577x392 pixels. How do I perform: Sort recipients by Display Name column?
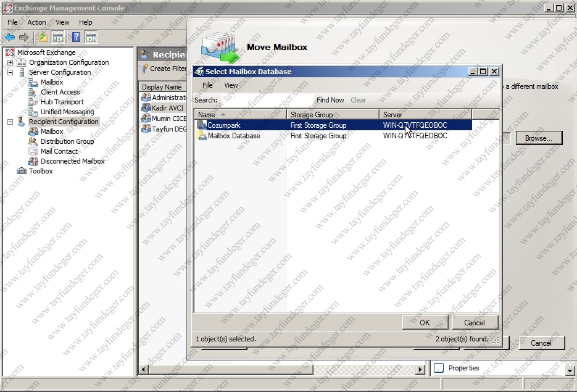pos(163,87)
